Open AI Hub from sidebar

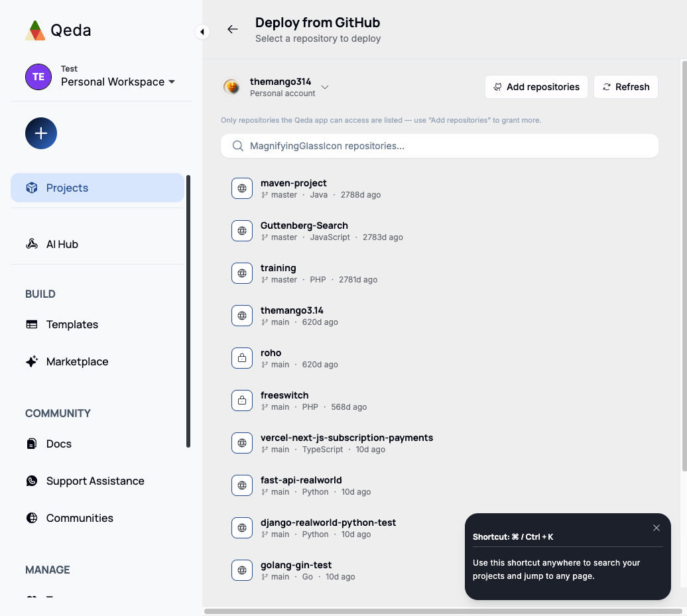97,244
